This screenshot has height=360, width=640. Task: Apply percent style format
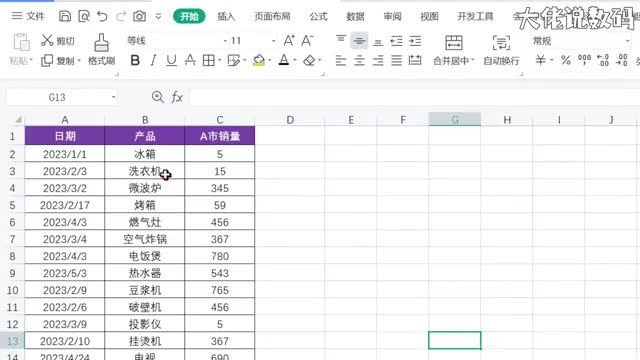(566, 60)
